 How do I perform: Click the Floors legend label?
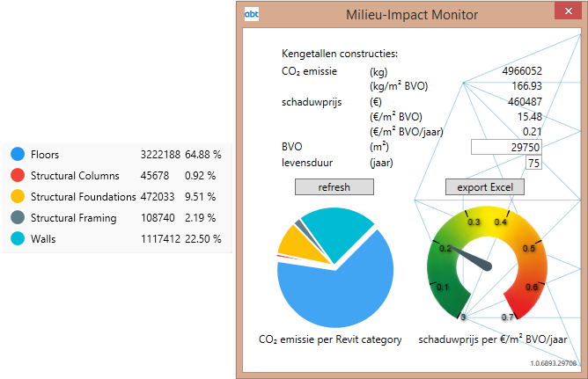click(x=45, y=155)
